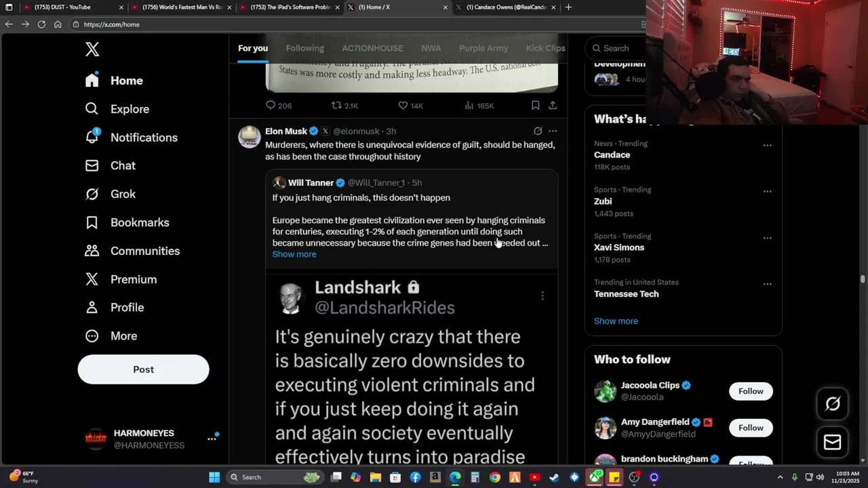The height and width of the screenshot is (488, 868).
Task: Bookmark the post above Elon Musk's
Action: coord(535,105)
